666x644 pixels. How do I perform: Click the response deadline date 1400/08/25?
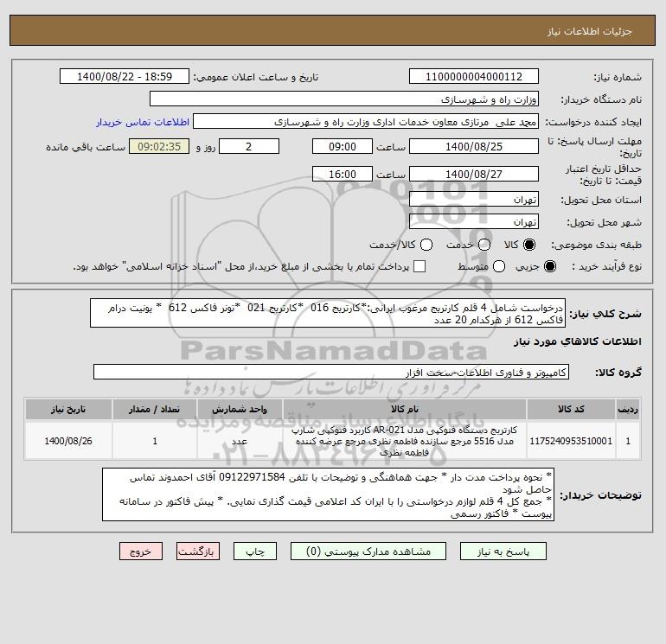pos(474,147)
